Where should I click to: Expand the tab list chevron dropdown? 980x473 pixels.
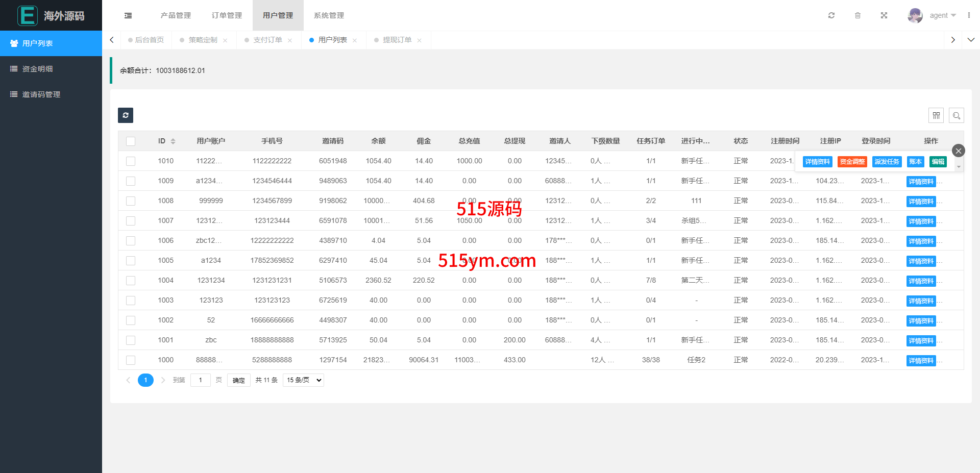971,40
